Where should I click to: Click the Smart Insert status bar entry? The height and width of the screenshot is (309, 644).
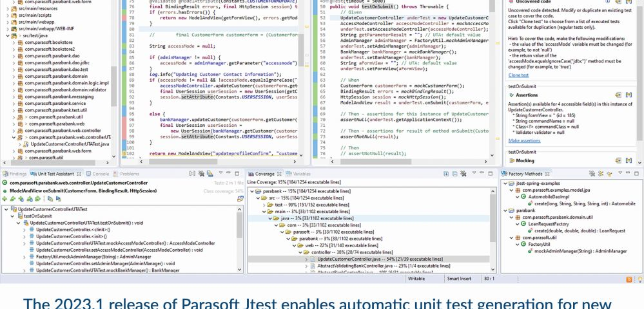point(459,279)
